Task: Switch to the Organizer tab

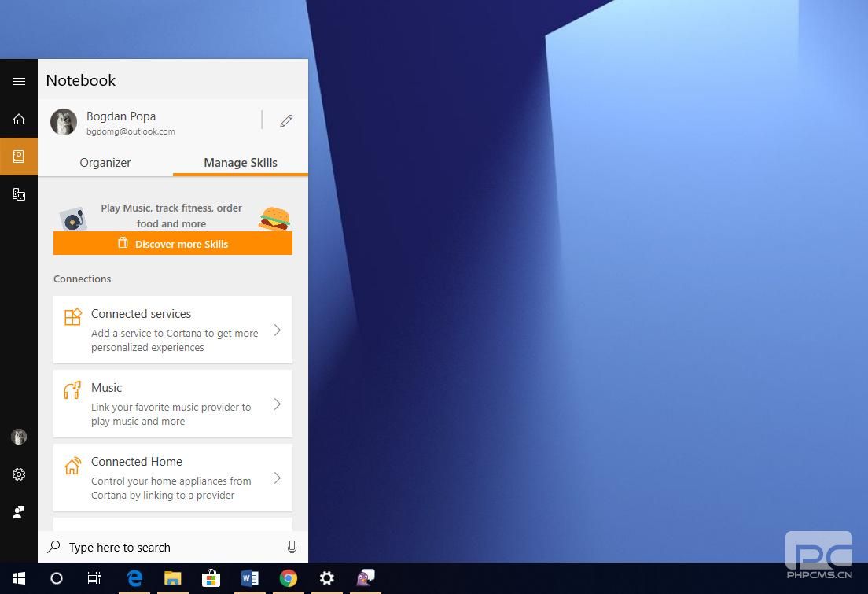Action: click(x=105, y=163)
